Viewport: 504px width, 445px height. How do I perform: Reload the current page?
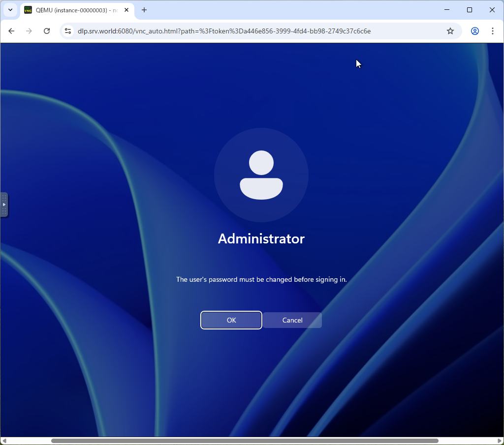click(x=47, y=30)
